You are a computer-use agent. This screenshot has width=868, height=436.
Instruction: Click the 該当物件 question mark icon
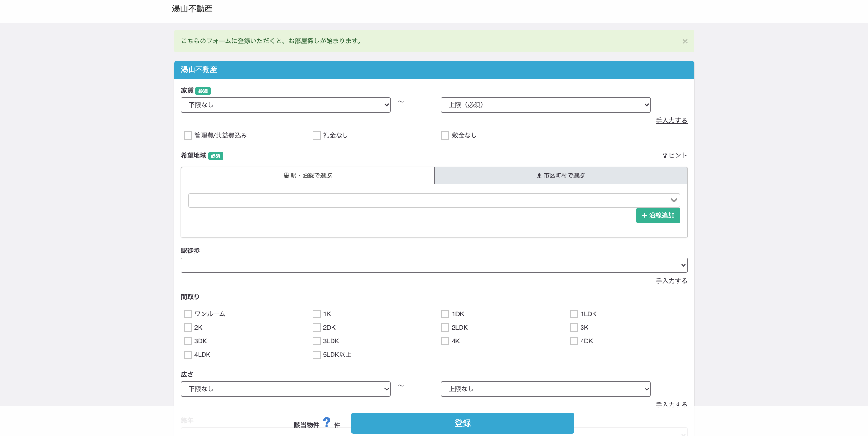tap(327, 422)
